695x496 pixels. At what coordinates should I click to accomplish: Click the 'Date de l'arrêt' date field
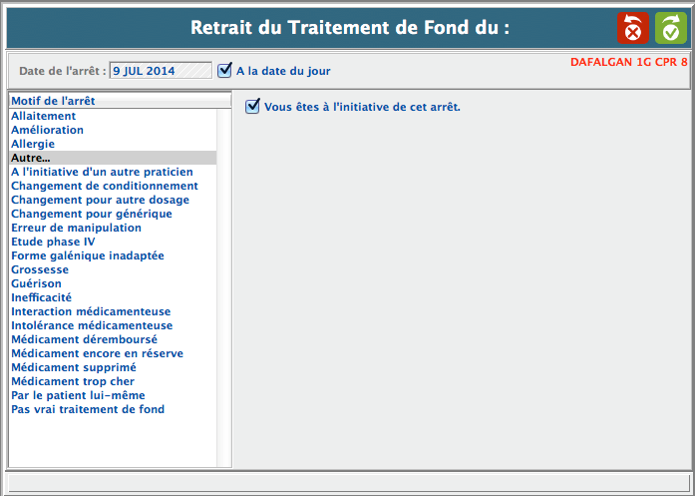[160, 71]
